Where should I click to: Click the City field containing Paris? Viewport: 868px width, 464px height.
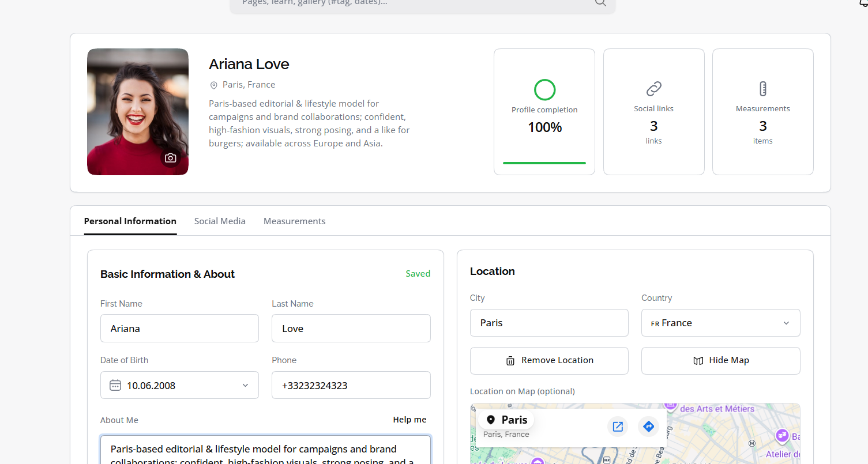pyautogui.click(x=549, y=323)
